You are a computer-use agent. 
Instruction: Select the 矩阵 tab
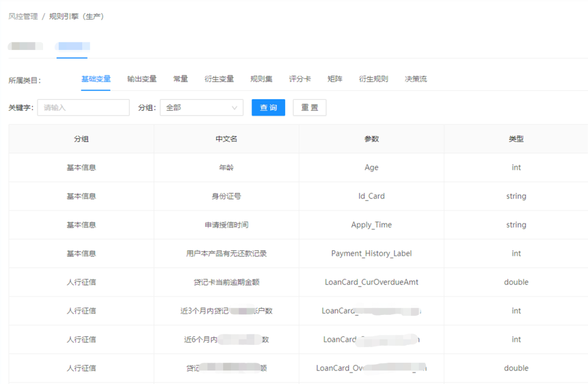[x=335, y=79]
